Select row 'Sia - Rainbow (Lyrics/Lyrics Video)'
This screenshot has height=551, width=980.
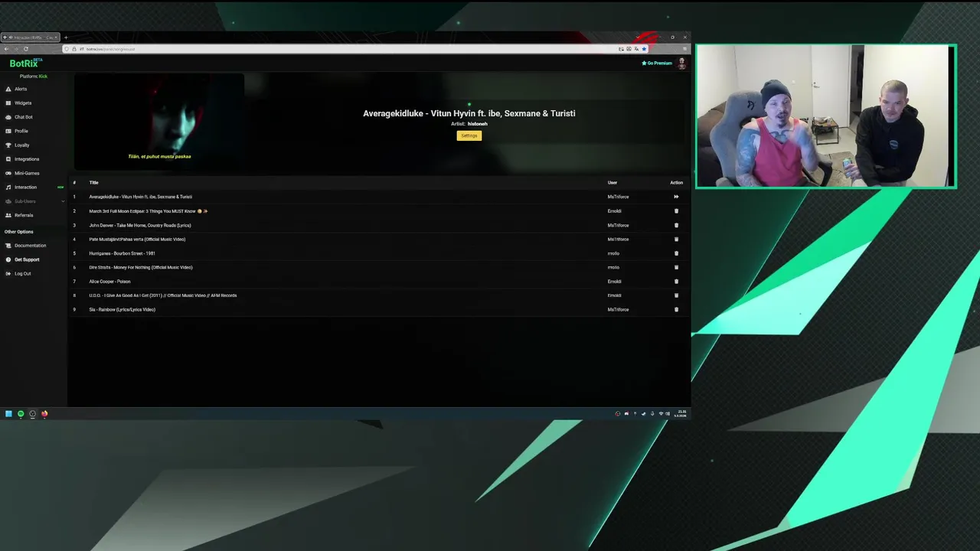(x=379, y=309)
